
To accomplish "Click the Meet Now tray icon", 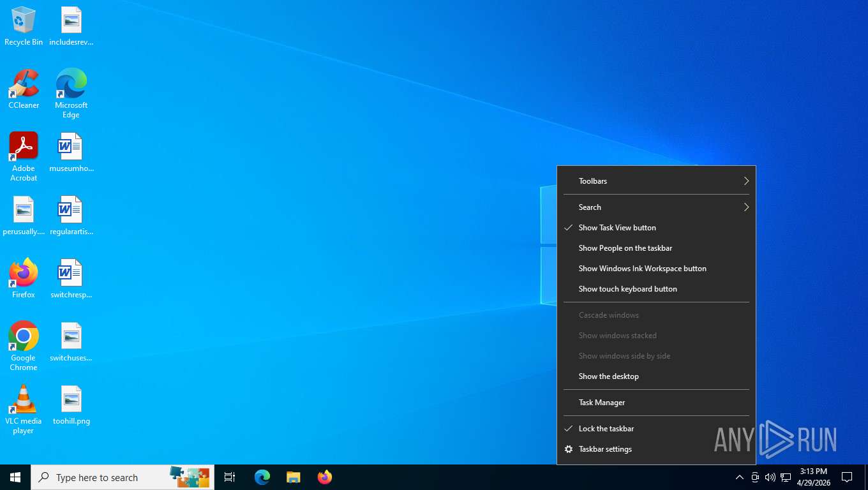I will tap(755, 477).
